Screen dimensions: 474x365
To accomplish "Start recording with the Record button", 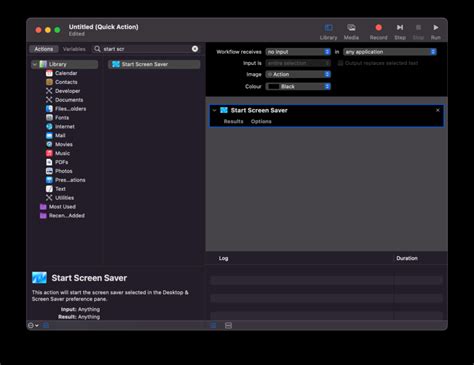I will coord(378,32).
